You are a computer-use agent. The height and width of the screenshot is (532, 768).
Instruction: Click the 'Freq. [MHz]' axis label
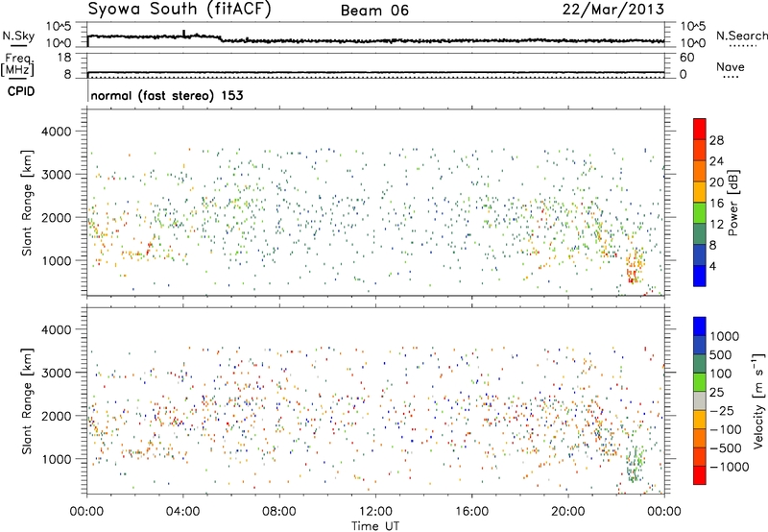[18, 64]
